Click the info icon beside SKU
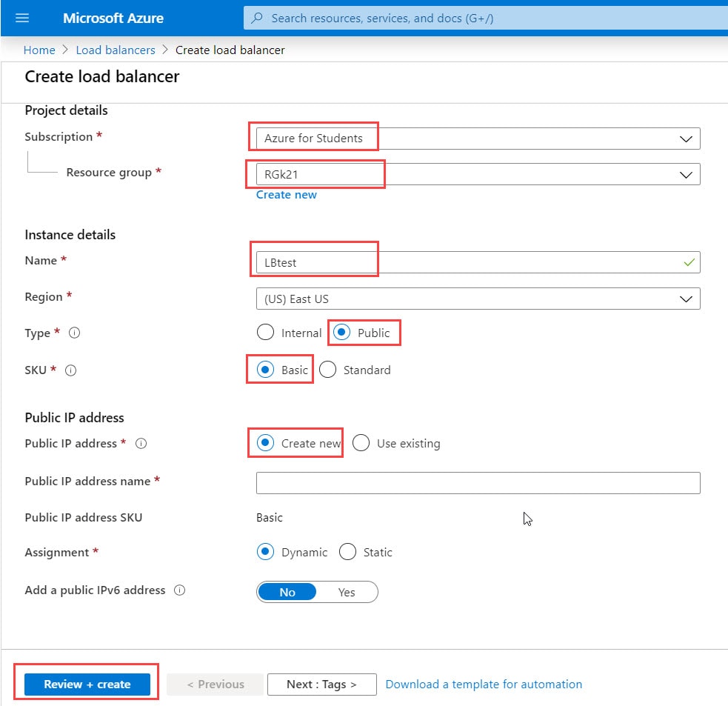The width and height of the screenshot is (728, 706). [x=71, y=370]
